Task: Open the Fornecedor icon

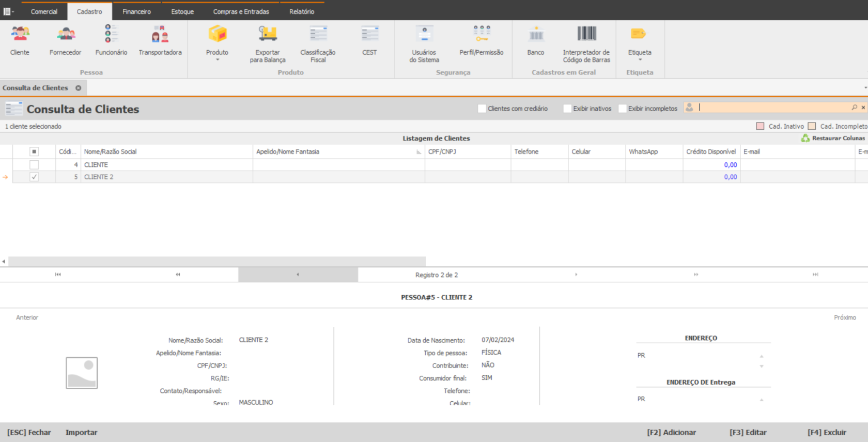Action: (66, 34)
